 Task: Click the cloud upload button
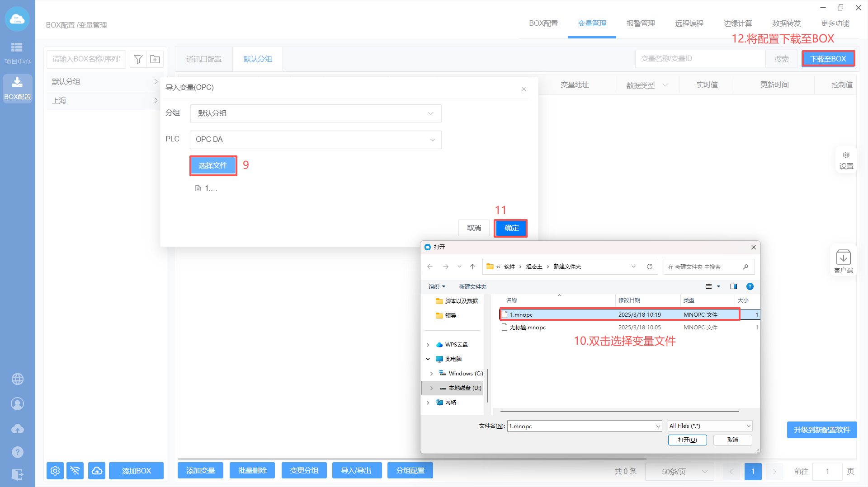coord(97,471)
